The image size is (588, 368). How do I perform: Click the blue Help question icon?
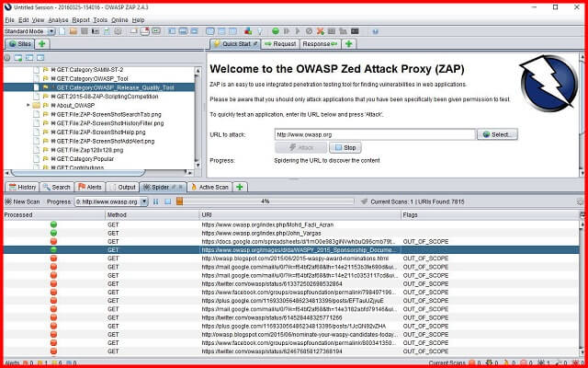click(x=375, y=31)
